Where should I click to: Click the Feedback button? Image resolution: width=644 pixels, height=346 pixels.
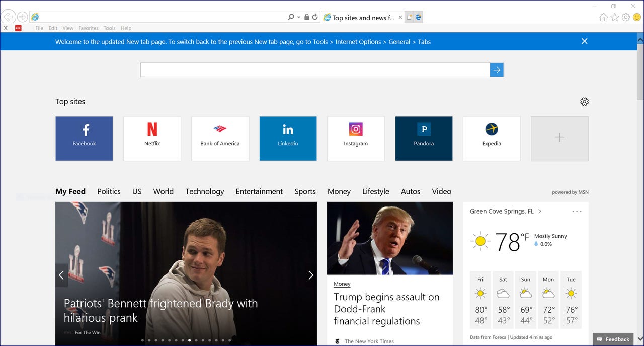point(613,339)
